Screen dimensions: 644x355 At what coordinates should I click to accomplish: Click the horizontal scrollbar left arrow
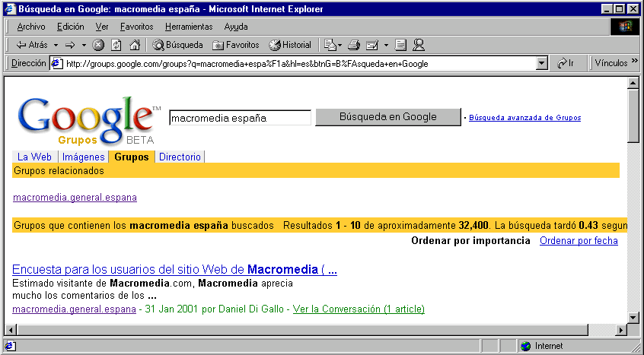coord(11,330)
